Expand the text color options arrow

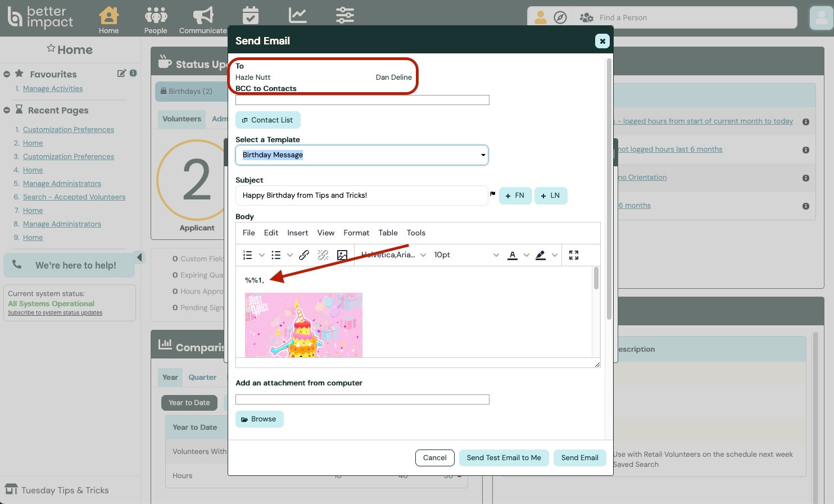pos(527,255)
